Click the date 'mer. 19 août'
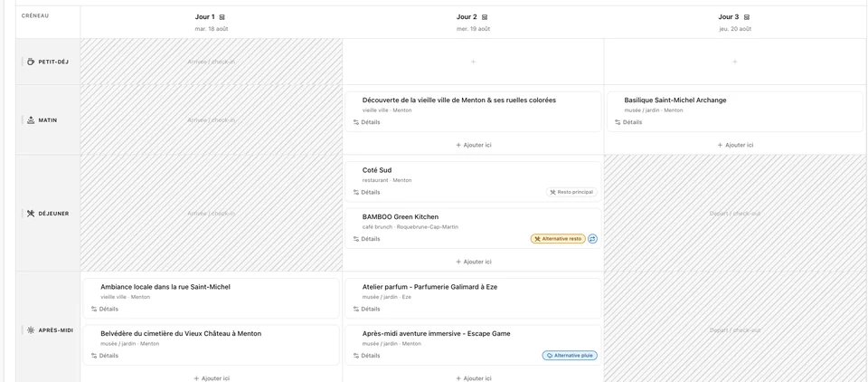Image resolution: width=868 pixels, height=382 pixels. click(x=473, y=29)
